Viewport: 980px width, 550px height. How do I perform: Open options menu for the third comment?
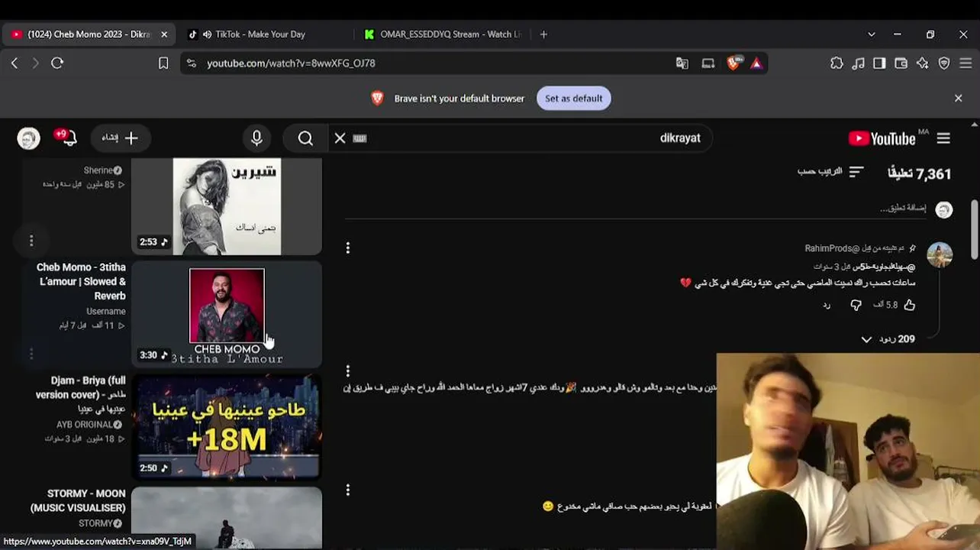[348, 490]
